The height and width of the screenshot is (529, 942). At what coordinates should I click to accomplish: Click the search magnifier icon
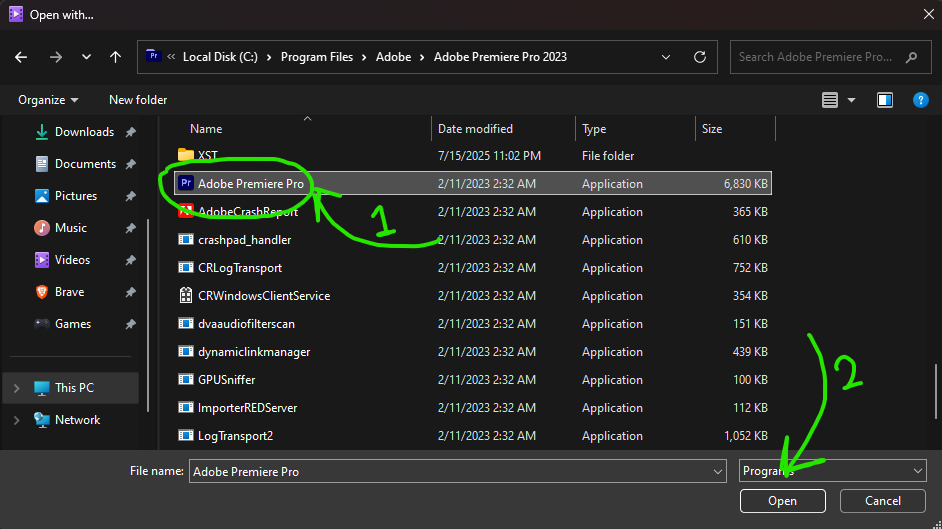pos(911,57)
